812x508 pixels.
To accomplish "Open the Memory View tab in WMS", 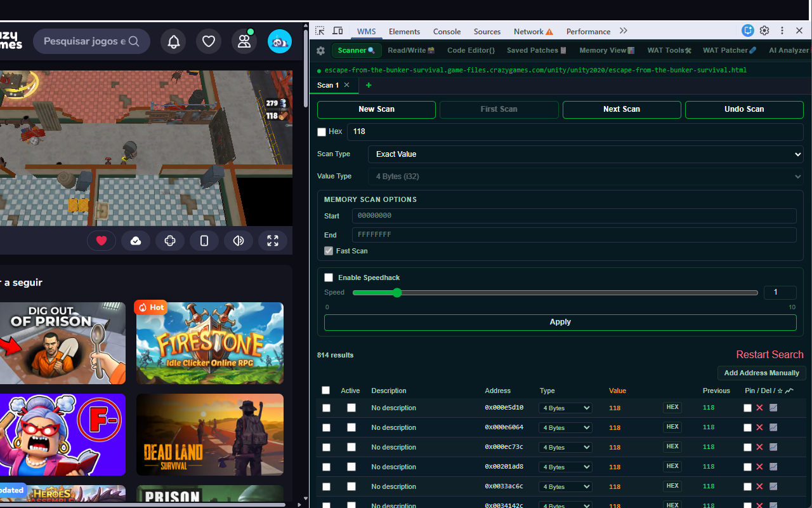I will (x=606, y=50).
